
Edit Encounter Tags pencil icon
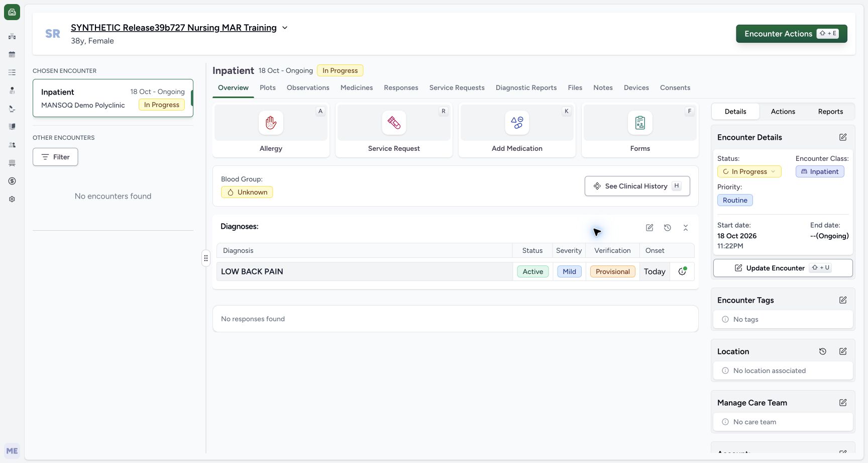[x=843, y=300]
